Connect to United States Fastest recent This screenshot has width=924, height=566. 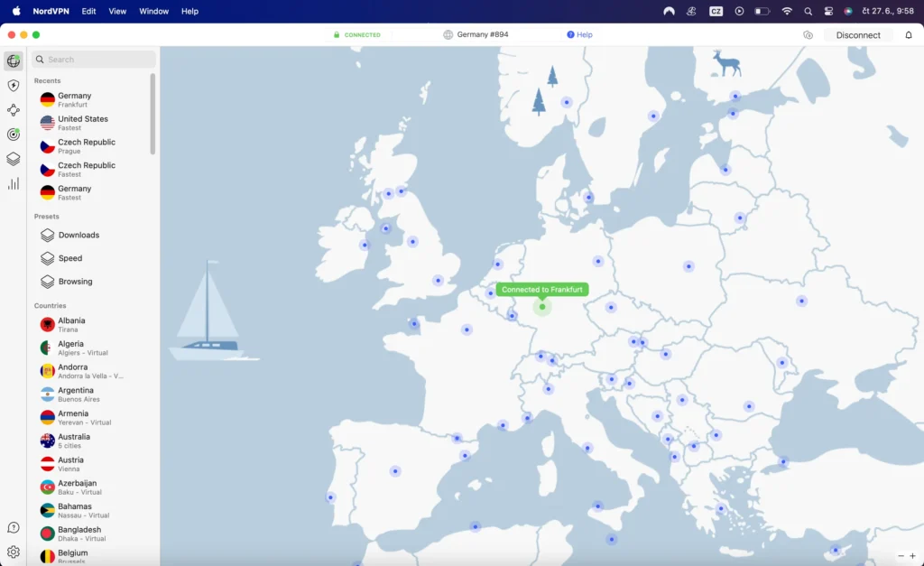click(x=82, y=123)
